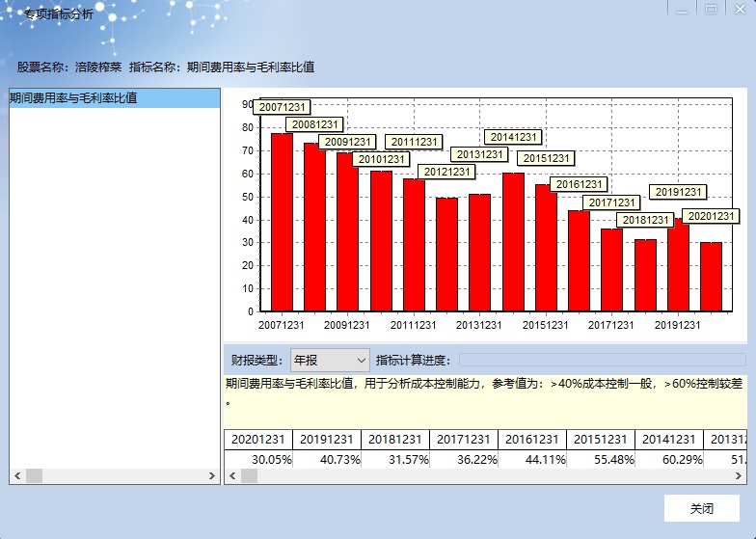Click the red bar under the 20141231 label
This screenshot has width=756, height=539.
[x=513, y=242]
